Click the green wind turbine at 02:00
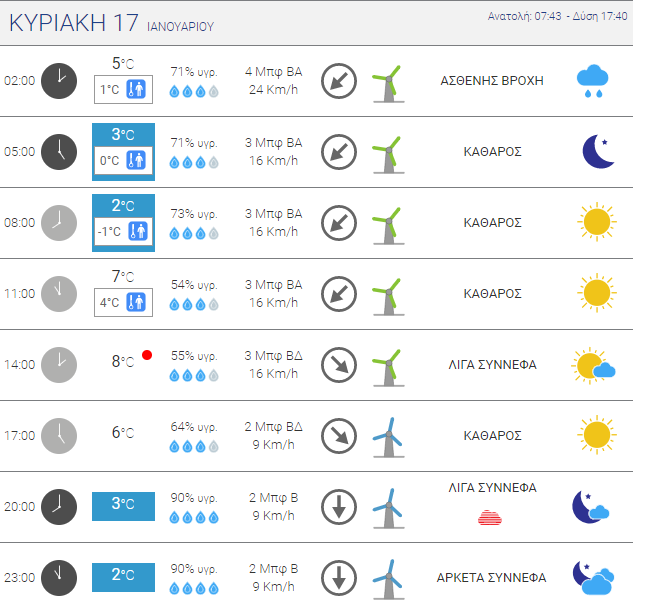This screenshot has height=613, width=656. (x=388, y=84)
